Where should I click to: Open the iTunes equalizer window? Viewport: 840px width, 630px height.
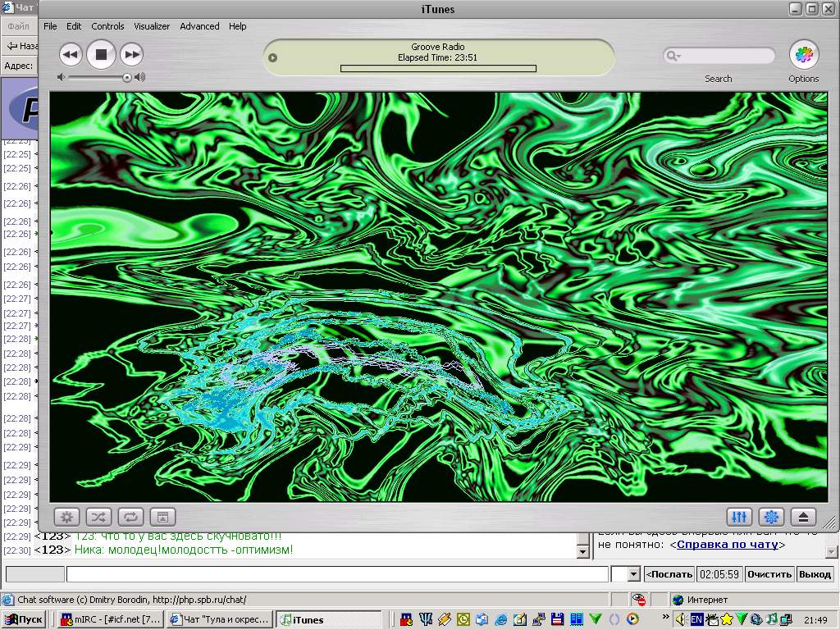coord(739,517)
